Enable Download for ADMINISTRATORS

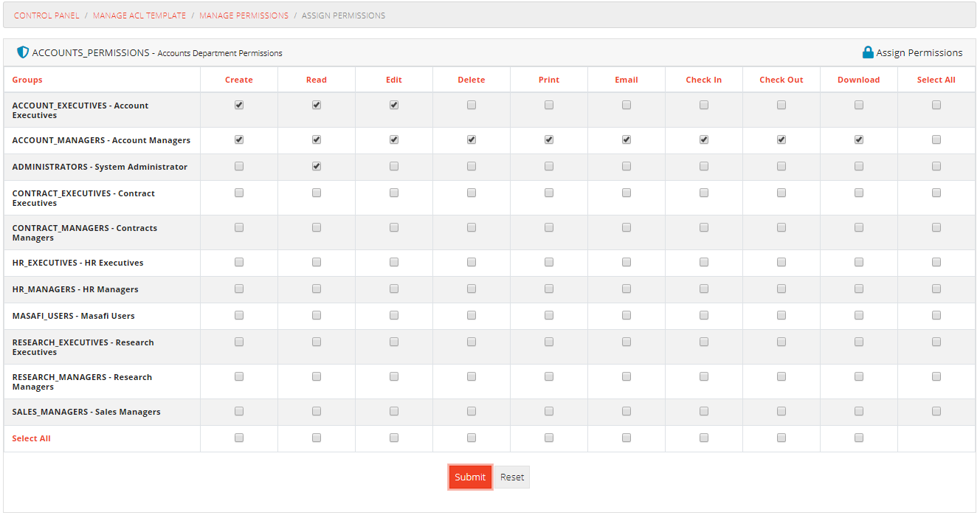click(x=859, y=167)
